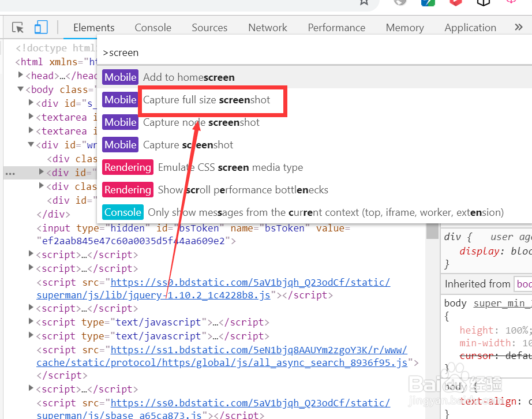Select the <!doctype html line
Viewport: 532px width, 419px height.
pyautogui.click(x=56, y=48)
